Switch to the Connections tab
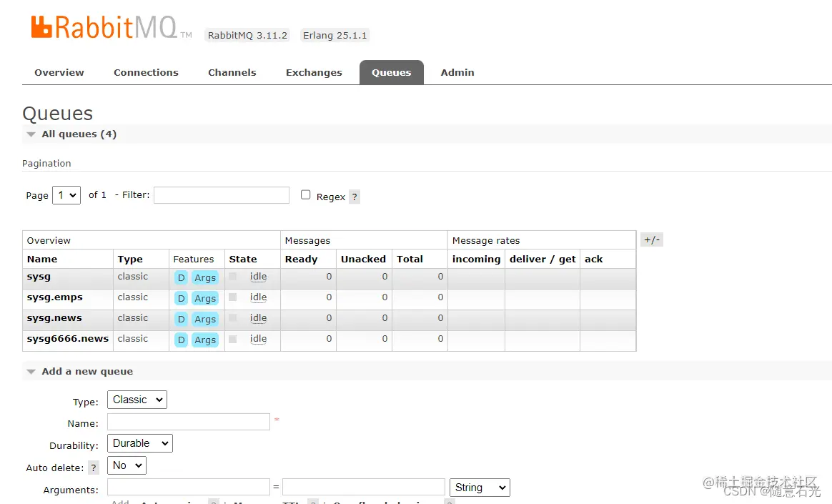The image size is (832, 504). click(x=146, y=73)
